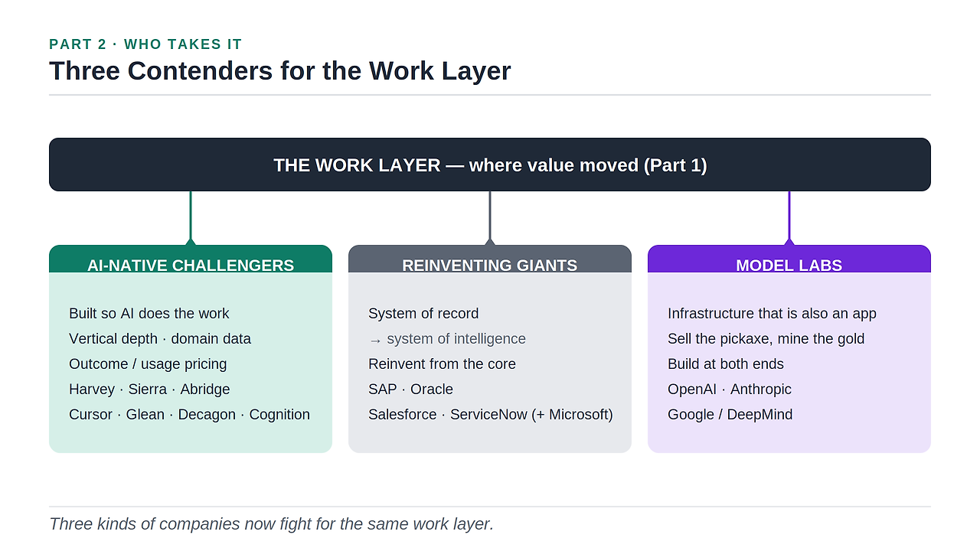Select the 'REINVENTING GIANTS' header
This screenshot has height=551, width=980.
(x=490, y=259)
